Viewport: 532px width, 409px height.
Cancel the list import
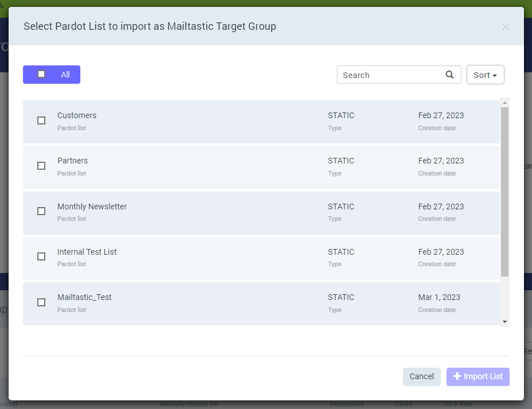[x=421, y=376]
